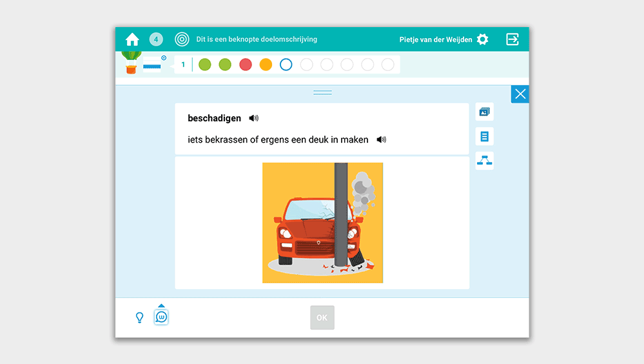
Task: Click the step number 1 label
Action: point(183,65)
